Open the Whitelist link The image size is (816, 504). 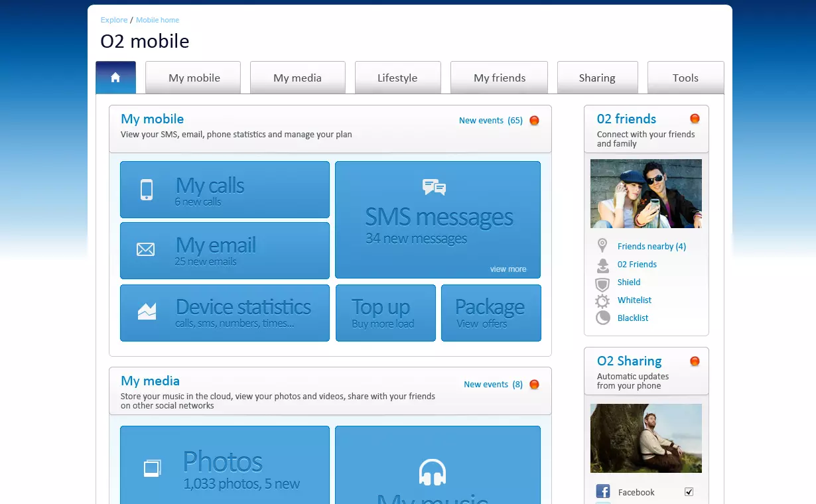[x=634, y=300]
